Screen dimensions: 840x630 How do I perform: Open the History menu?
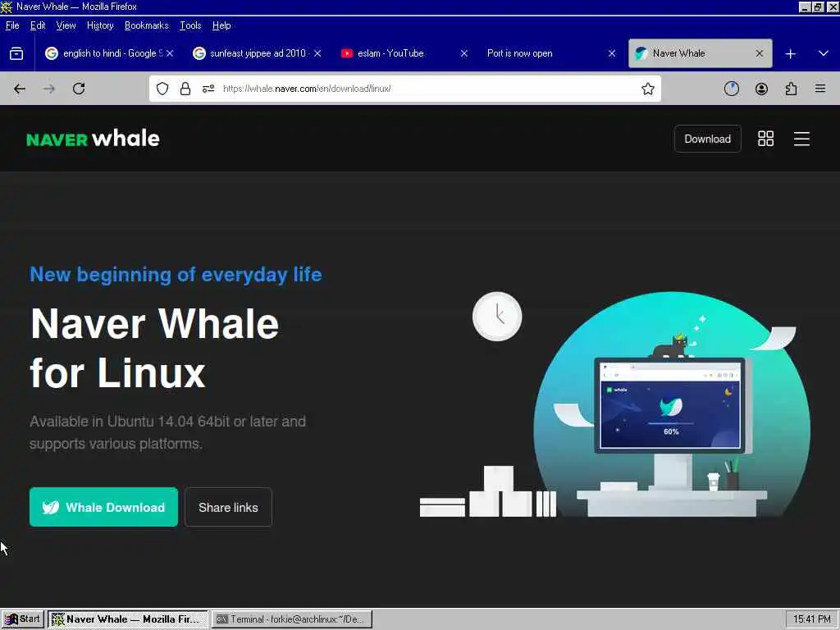(100, 25)
